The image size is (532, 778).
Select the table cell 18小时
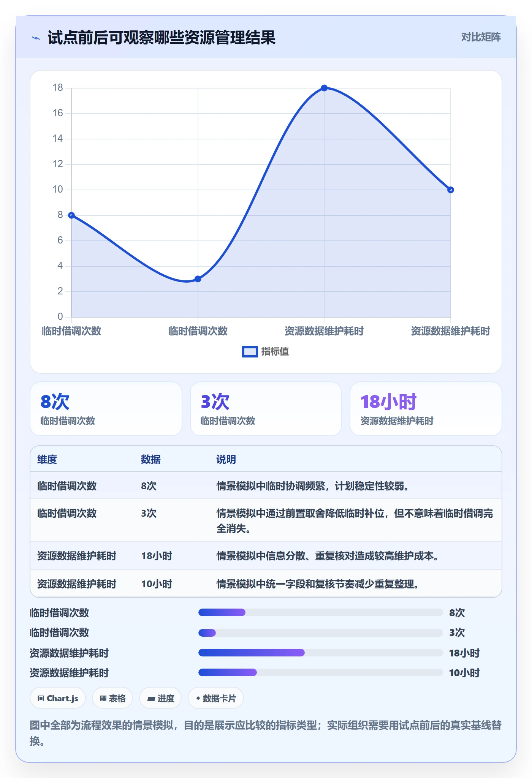point(157,556)
